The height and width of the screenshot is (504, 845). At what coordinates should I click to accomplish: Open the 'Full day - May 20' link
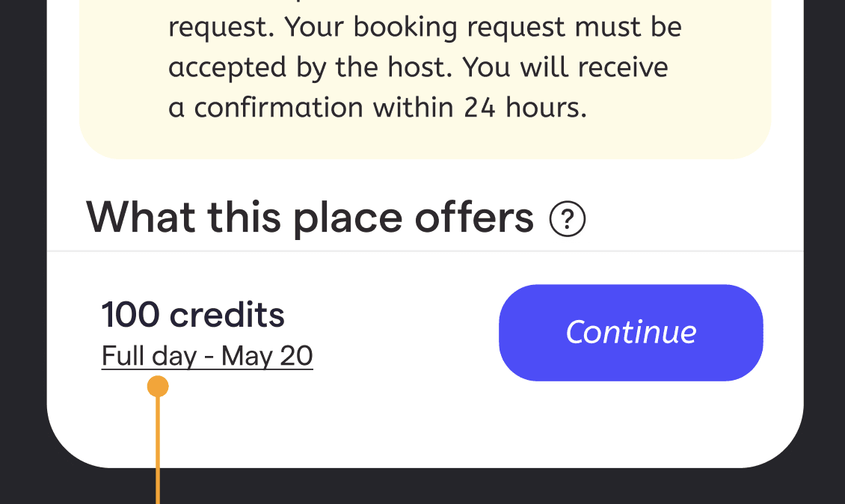(x=207, y=356)
